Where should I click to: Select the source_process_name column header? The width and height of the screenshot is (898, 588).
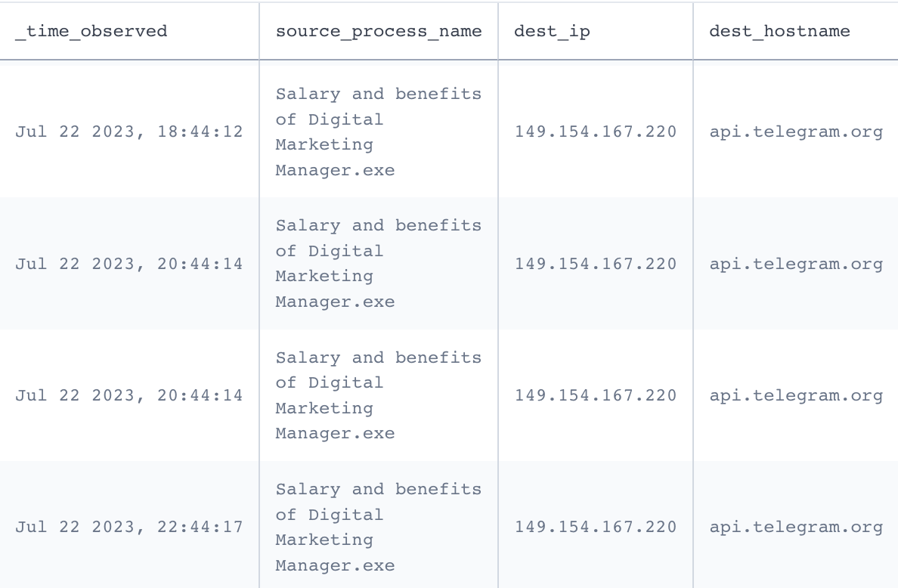(x=379, y=31)
